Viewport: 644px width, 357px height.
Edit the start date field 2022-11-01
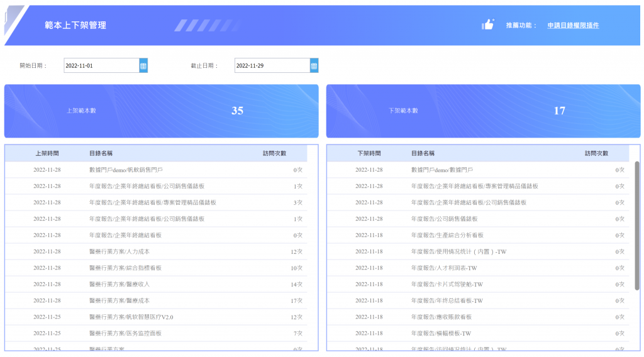click(101, 65)
